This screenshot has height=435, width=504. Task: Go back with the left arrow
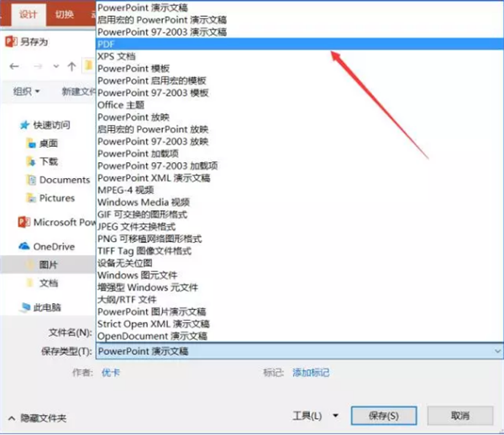pyautogui.click(x=14, y=66)
